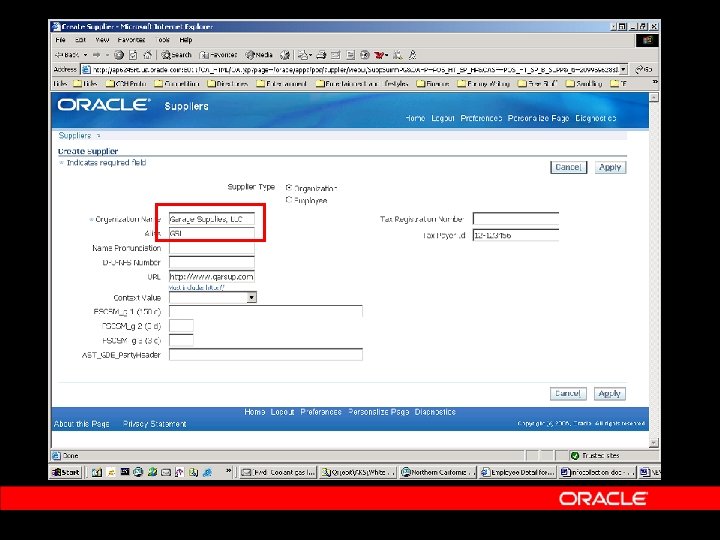Refresh the page using the Refresh icon
Viewport: 720px width, 540px height.
point(133,55)
